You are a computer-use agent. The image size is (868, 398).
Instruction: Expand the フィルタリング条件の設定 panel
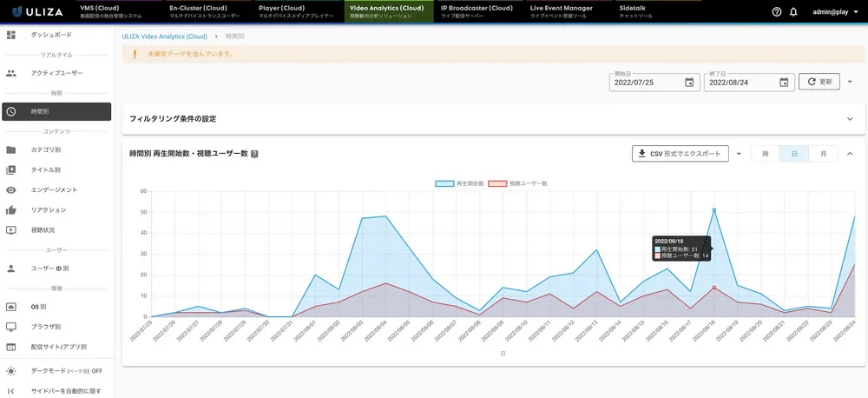pos(849,118)
